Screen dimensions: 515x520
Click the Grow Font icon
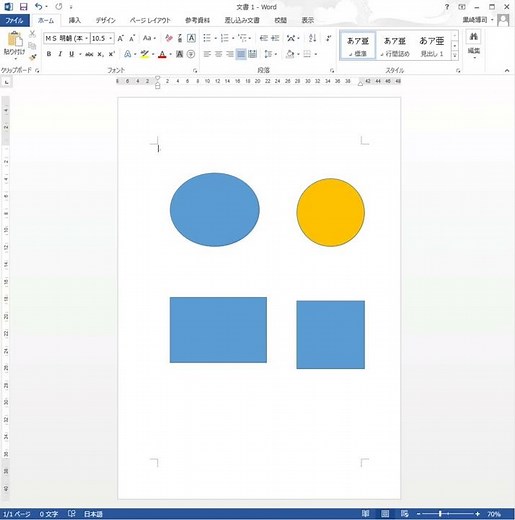(x=121, y=38)
